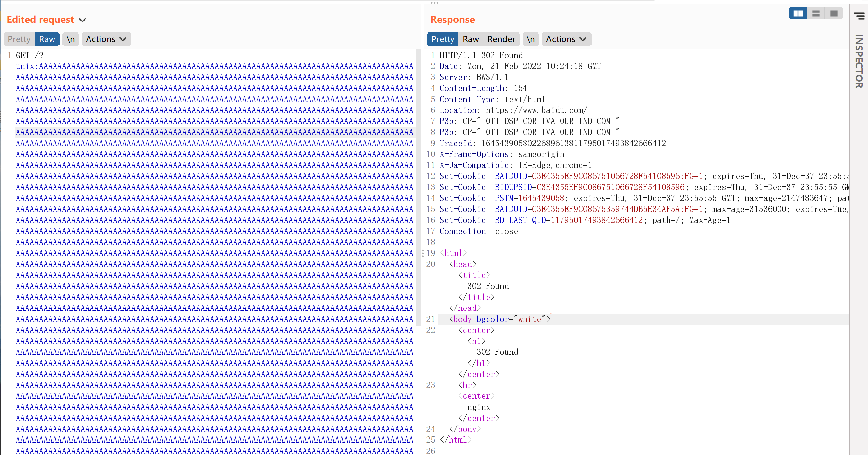This screenshot has height=455, width=868.
Task: Click the vertical pane divider handle dots
Action: tap(423, 253)
